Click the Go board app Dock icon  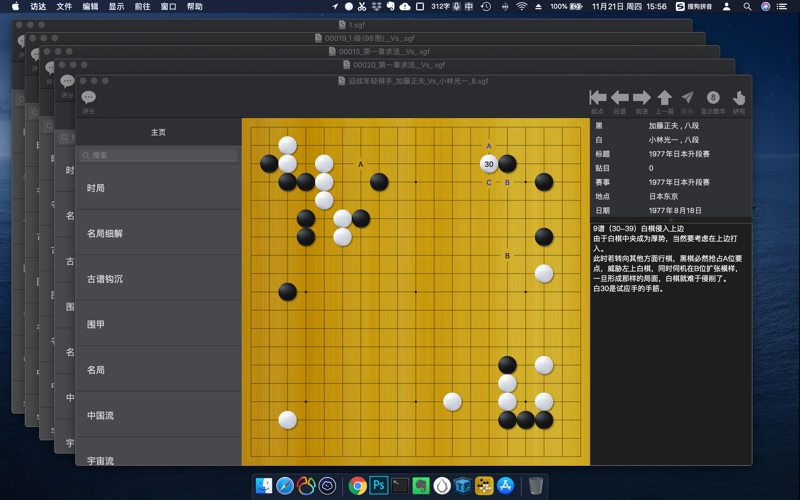484,485
